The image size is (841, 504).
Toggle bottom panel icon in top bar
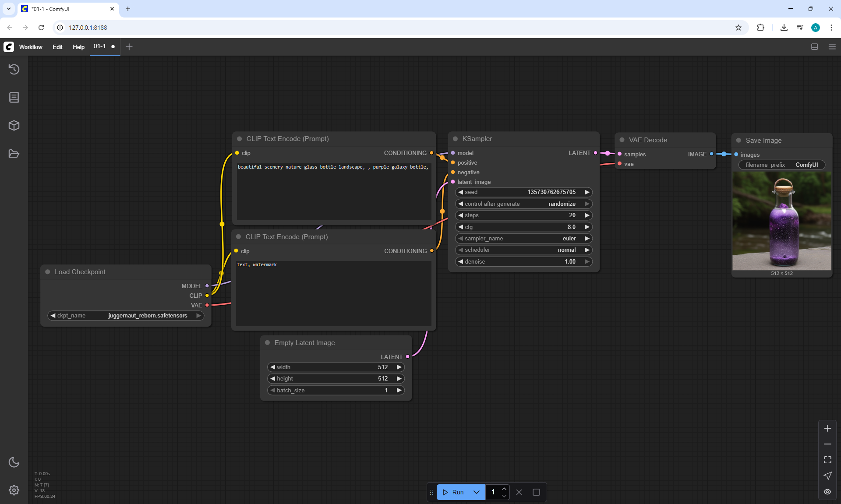pyautogui.click(x=814, y=47)
